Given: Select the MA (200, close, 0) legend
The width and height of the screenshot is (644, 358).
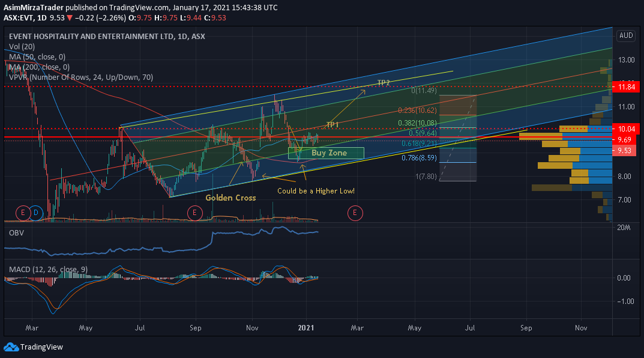Looking at the screenshot, I should point(39,67).
